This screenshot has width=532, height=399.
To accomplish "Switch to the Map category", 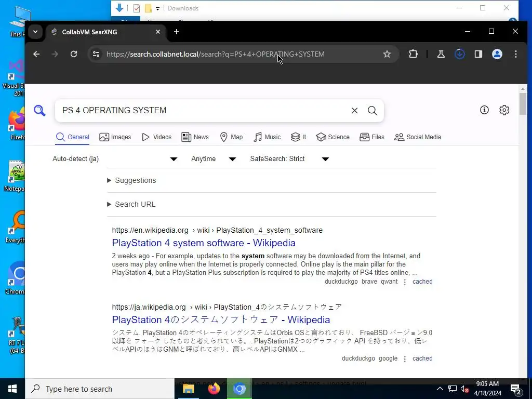I will click(231, 137).
